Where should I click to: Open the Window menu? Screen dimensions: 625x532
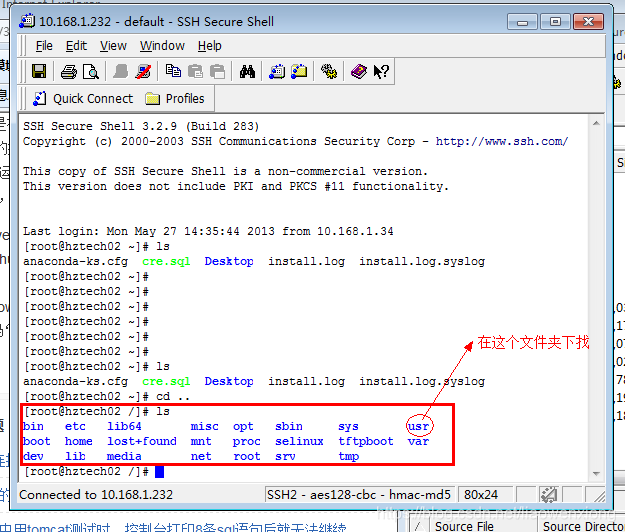(x=162, y=46)
